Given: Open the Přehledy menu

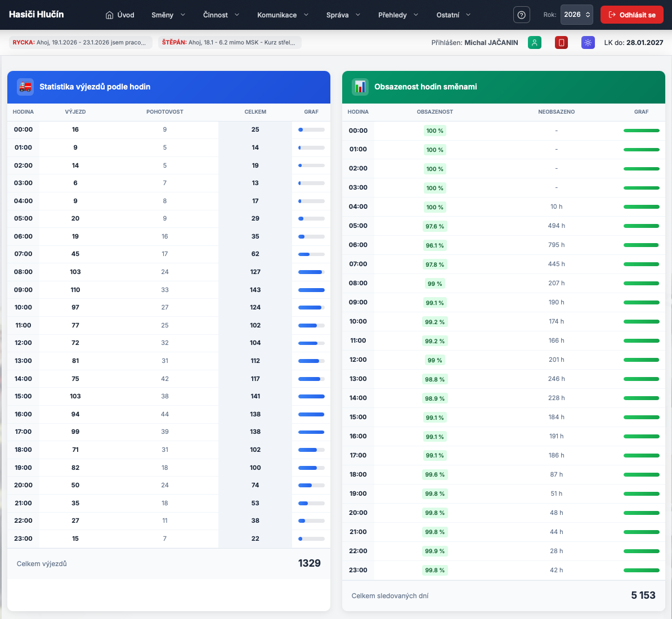Looking at the screenshot, I should coord(398,15).
